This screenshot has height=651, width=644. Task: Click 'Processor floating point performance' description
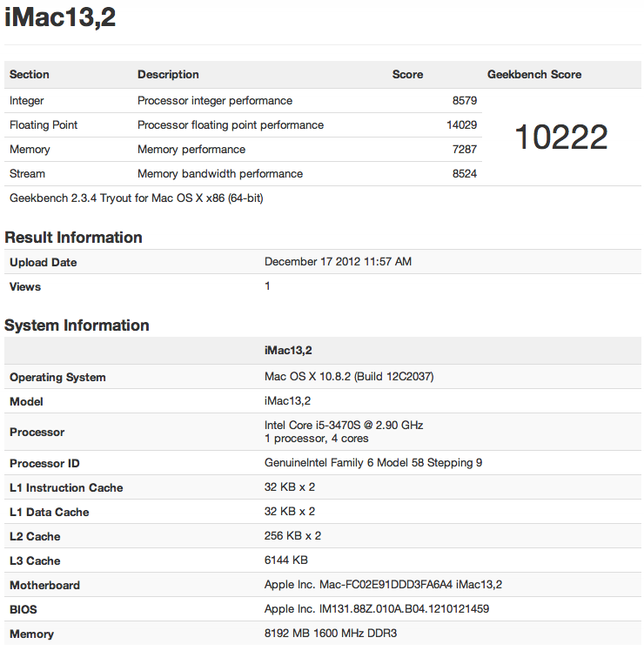[231, 125]
